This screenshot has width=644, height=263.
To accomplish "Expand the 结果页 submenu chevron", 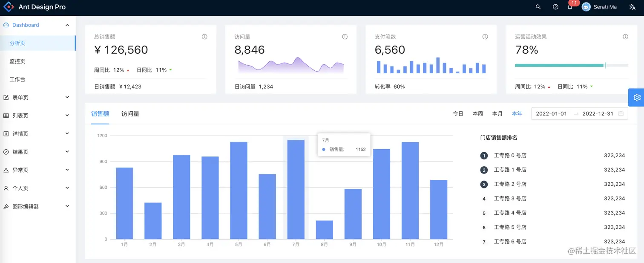I will click(x=67, y=152).
